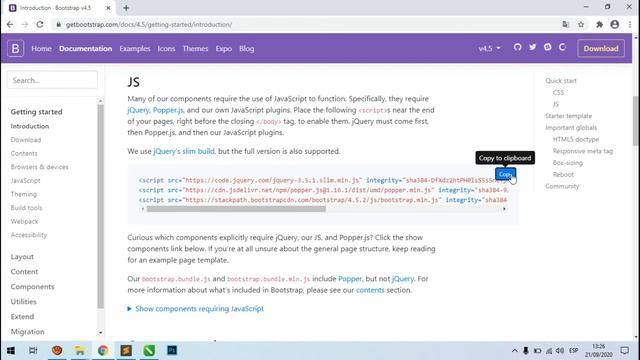
Task: Go to Home in the navbar
Action: [41, 48]
